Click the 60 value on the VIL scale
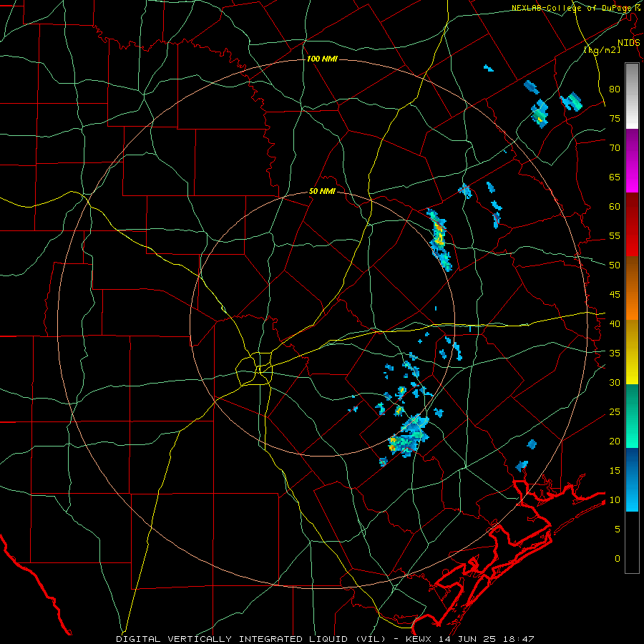Viewport: 644px width, 644px height. click(x=615, y=207)
